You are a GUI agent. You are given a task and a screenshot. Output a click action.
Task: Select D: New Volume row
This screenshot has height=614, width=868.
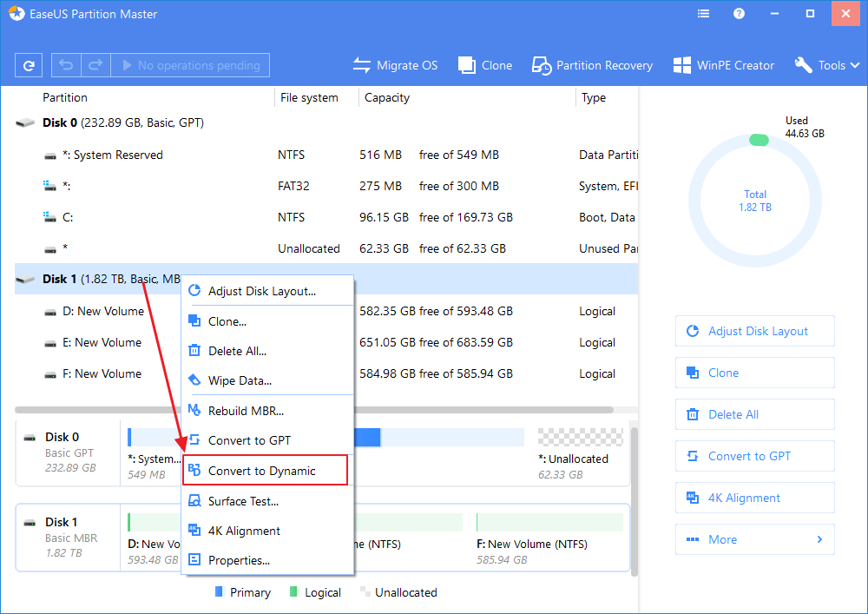click(x=326, y=311)
